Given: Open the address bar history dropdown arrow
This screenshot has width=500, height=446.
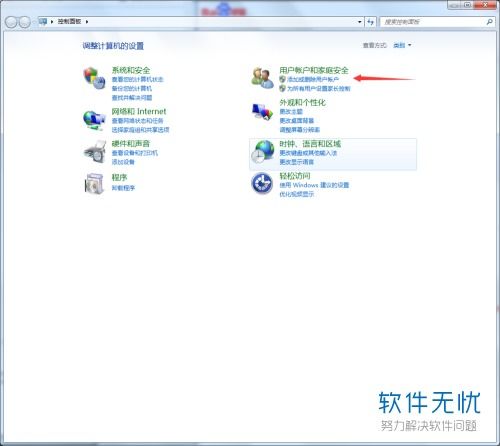Looking at the screenshot, I should click(360, 22).
